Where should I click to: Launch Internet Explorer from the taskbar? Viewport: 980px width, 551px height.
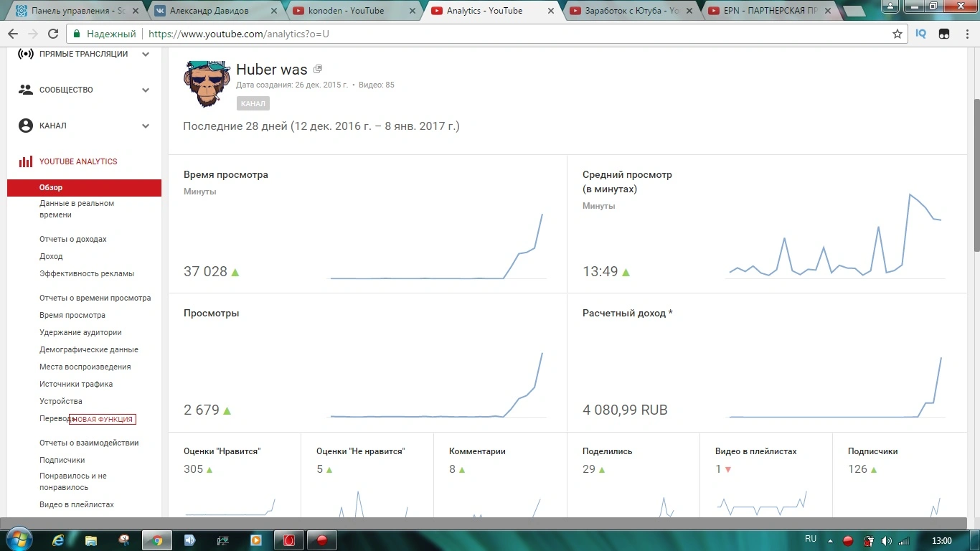point(58,540)
